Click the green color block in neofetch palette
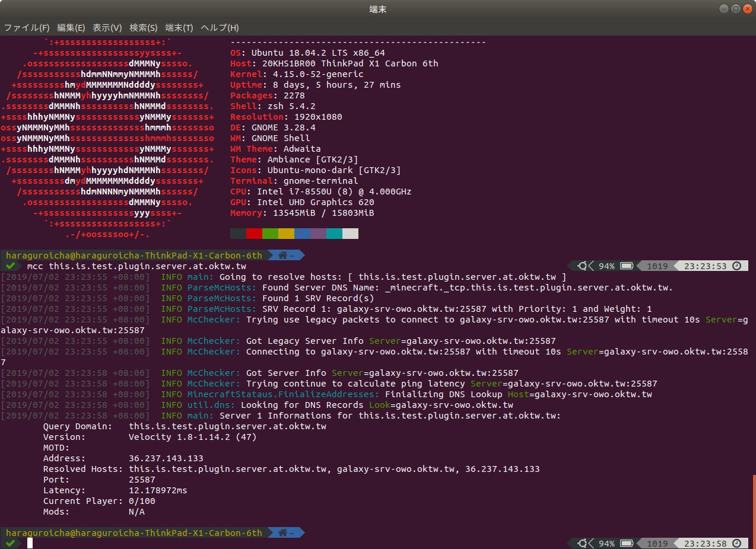This screenshot has height=549, width=756. click(270, 234)
